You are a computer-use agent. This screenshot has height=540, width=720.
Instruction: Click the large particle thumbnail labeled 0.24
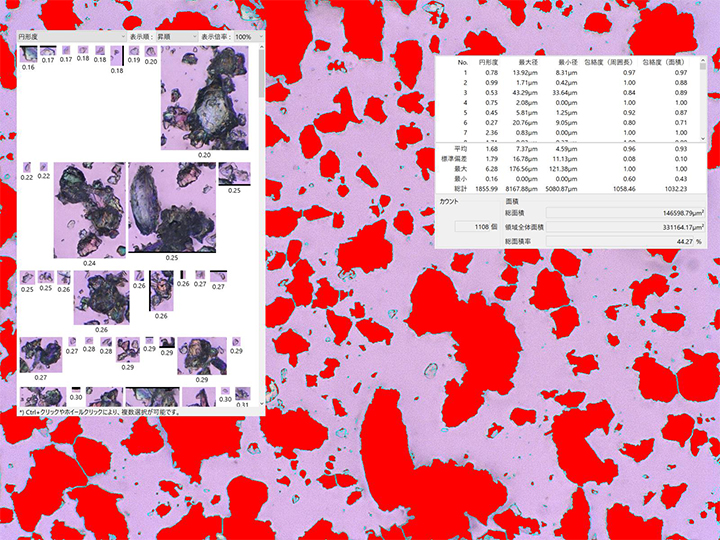(x=89, y=208)
